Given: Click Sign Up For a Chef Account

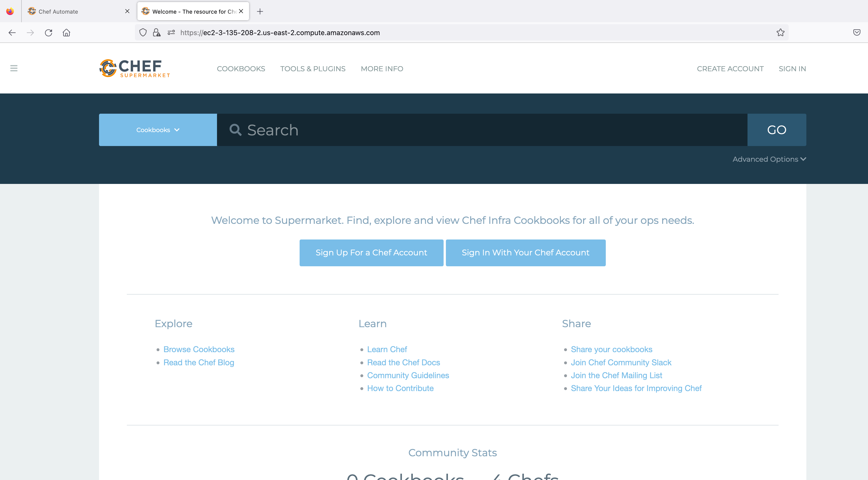Looking at the screenshot, I should point(371,252).
